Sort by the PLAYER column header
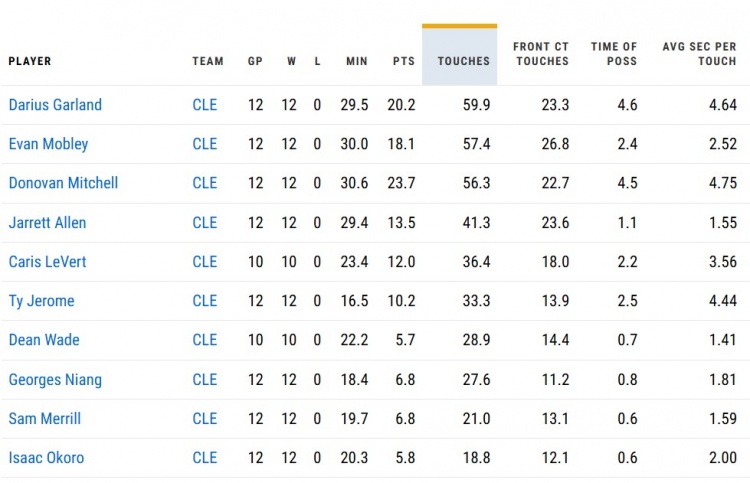This screenshot has height=483, width=750. pos(30,61)
